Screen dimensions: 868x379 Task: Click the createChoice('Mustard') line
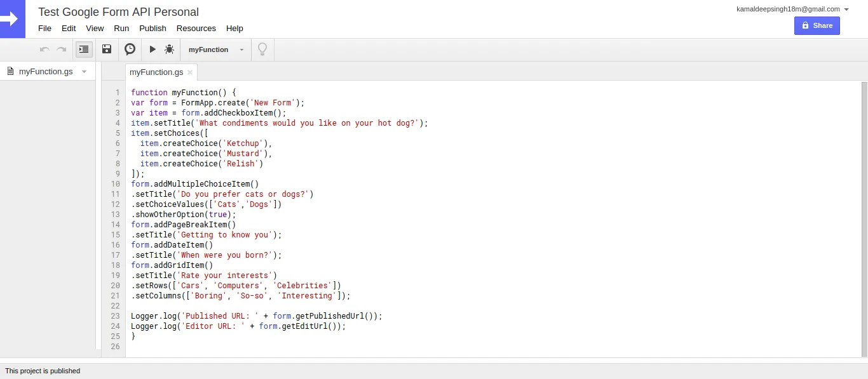click(206, 154)
